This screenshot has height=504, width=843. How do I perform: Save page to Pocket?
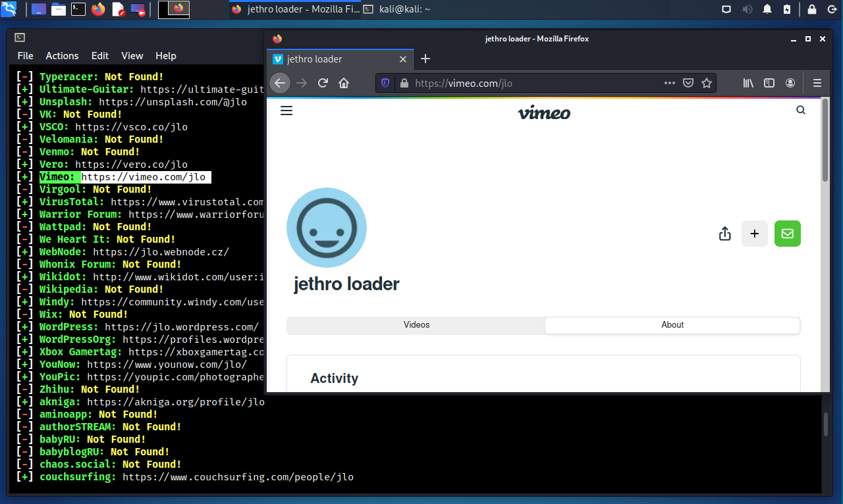[x=688, y=83]
